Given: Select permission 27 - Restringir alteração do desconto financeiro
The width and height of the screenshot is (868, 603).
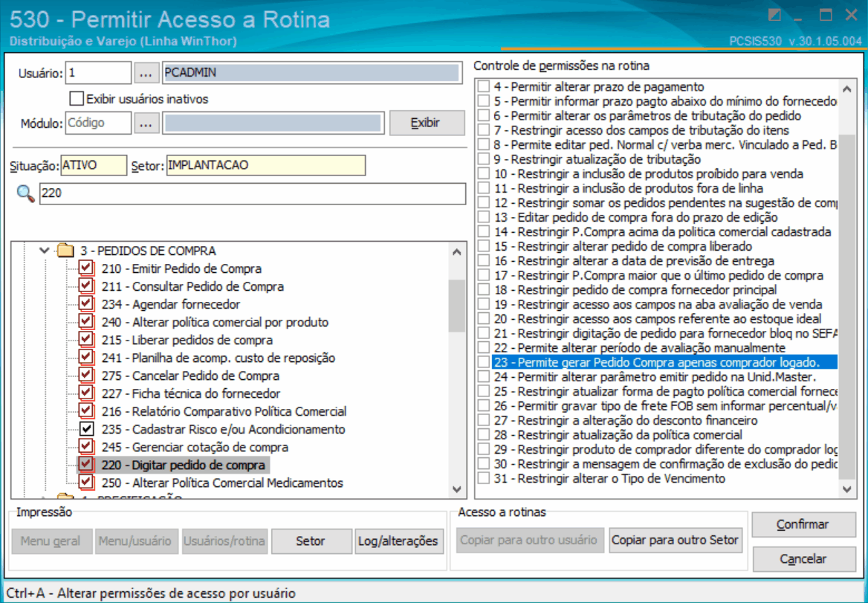Looking at the screenshot, I should coord(626,421).
